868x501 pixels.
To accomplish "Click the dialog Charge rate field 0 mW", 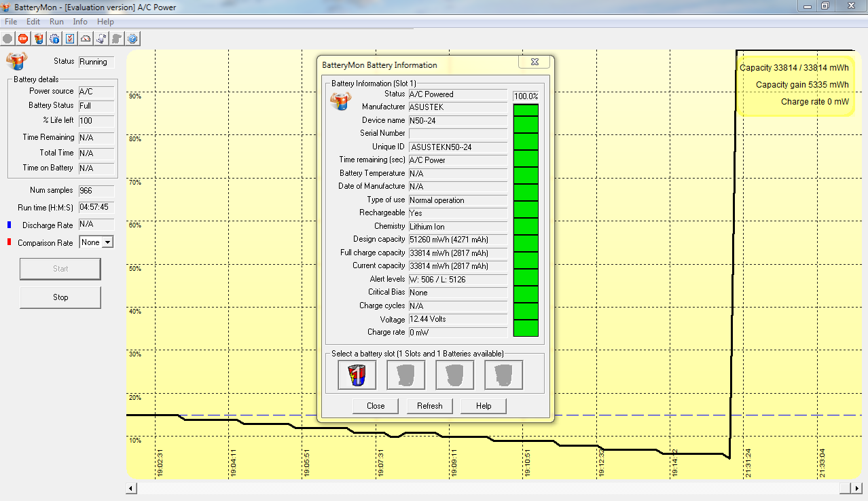I will pyautogui.click(x=458, y=333).
